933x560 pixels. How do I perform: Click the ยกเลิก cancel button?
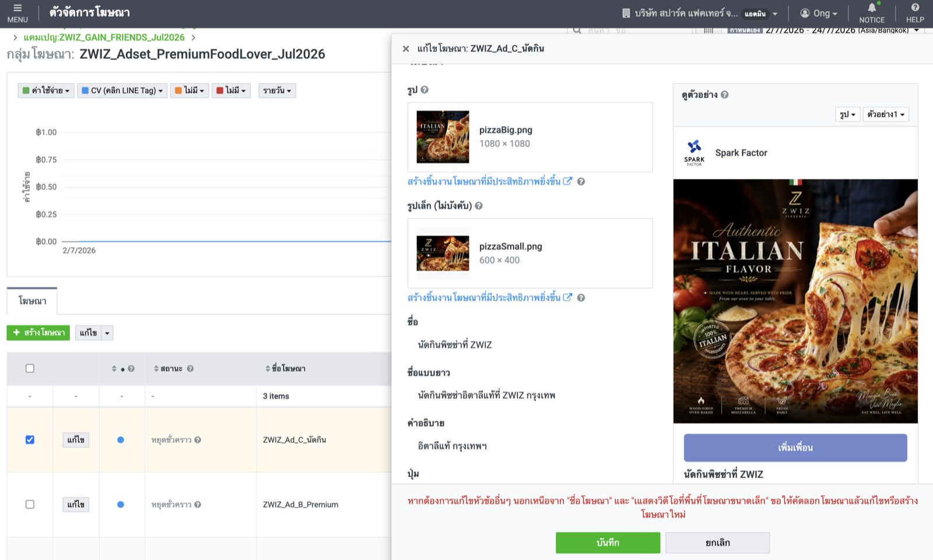point(718,543)
